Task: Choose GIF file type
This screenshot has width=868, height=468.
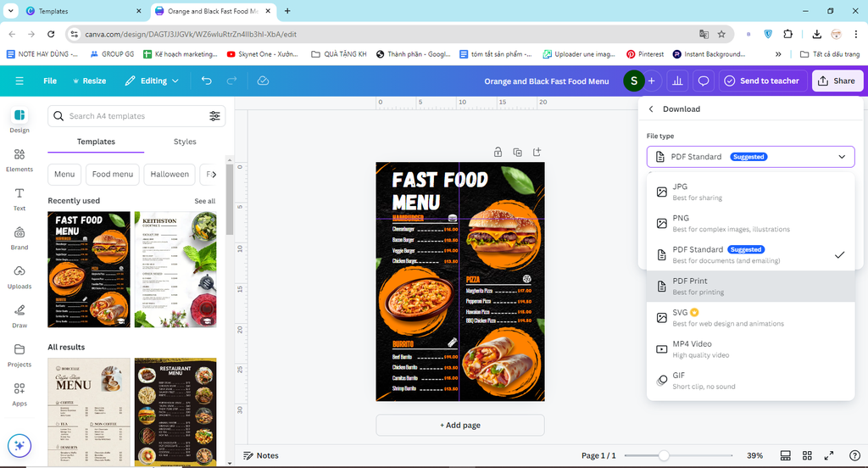Action: [751, 381]
